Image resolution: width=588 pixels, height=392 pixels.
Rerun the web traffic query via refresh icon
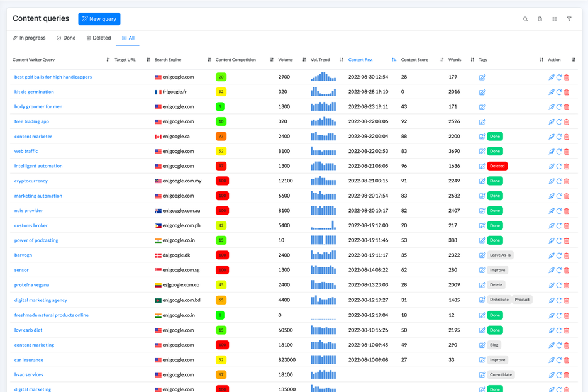558,151
